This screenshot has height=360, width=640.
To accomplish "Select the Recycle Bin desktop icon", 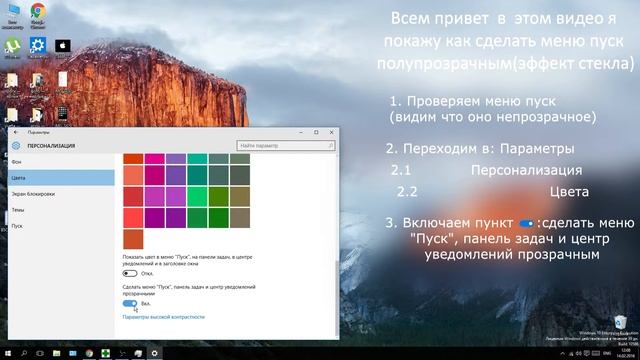I will [x=620, y=322].
